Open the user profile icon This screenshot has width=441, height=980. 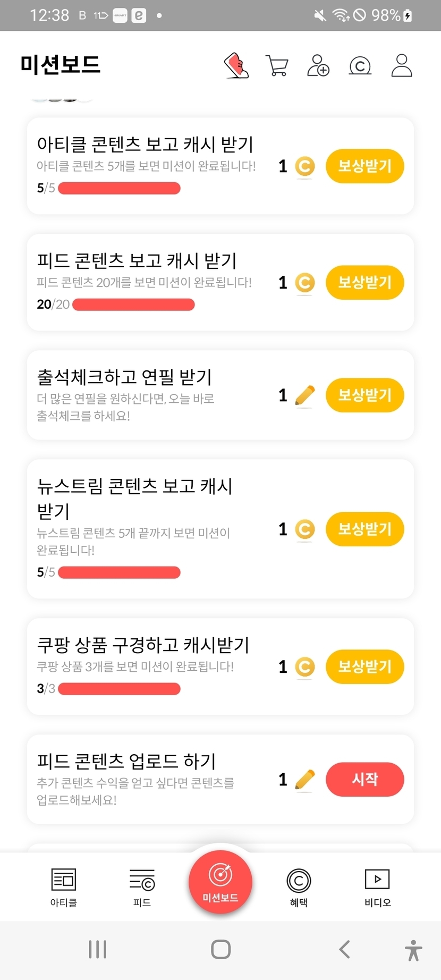[x=402, y=66]
